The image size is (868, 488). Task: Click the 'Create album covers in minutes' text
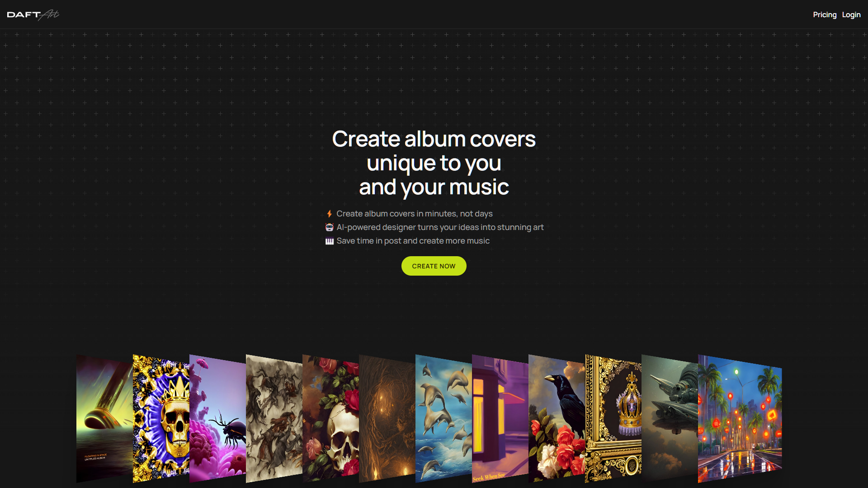(414, 214)
